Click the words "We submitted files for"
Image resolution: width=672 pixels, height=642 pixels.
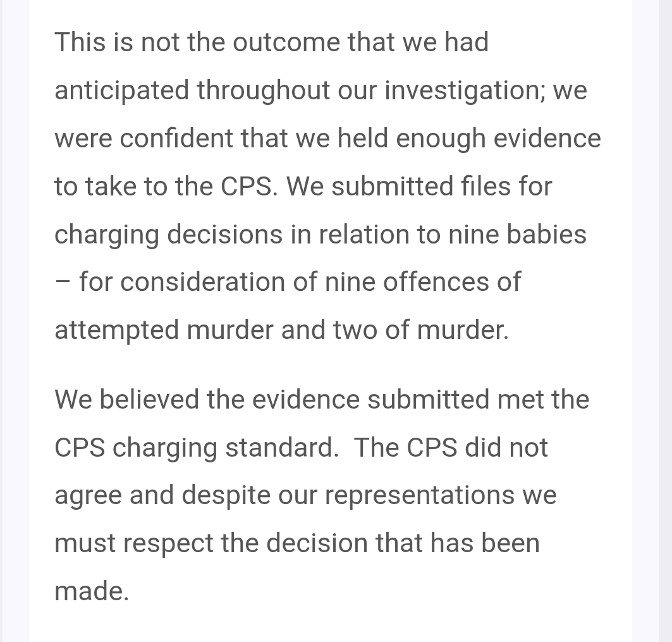pos(419,187)
